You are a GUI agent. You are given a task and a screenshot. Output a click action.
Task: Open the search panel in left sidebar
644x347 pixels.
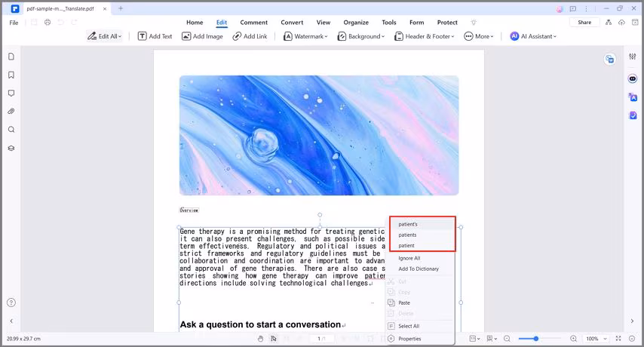click(x=11, y=130)
